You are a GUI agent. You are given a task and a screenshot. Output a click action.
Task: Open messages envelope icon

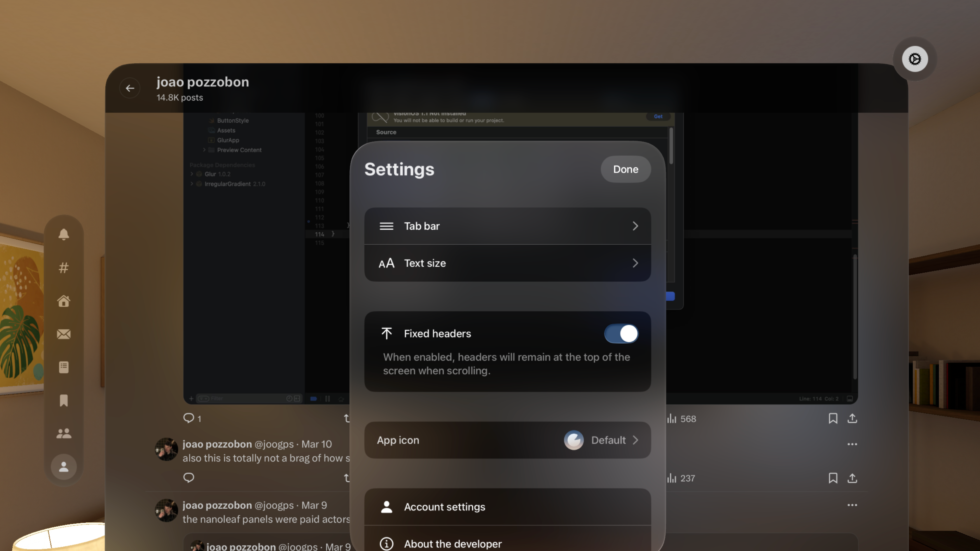[64, 334]
